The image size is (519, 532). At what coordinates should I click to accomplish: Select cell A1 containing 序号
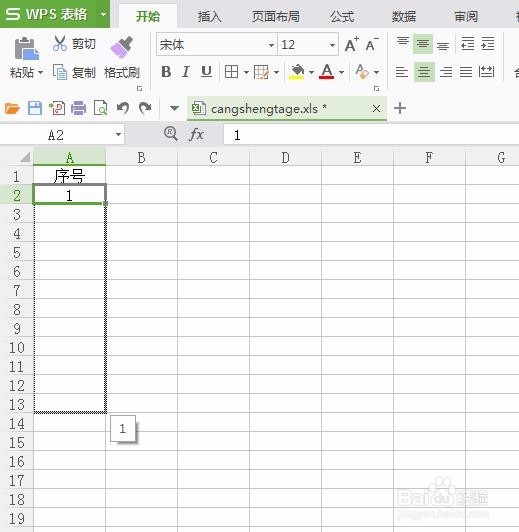point(70,175)
